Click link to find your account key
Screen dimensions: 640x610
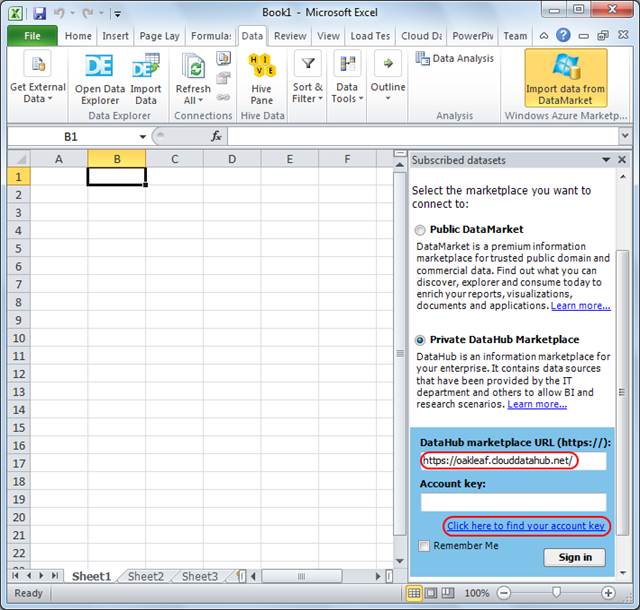coord(526,525)
